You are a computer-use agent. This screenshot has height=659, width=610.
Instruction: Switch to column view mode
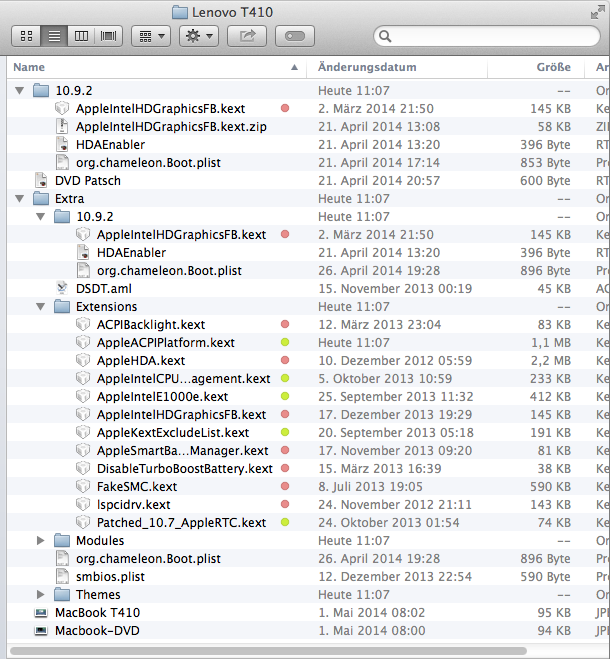(x=81, y=36)
